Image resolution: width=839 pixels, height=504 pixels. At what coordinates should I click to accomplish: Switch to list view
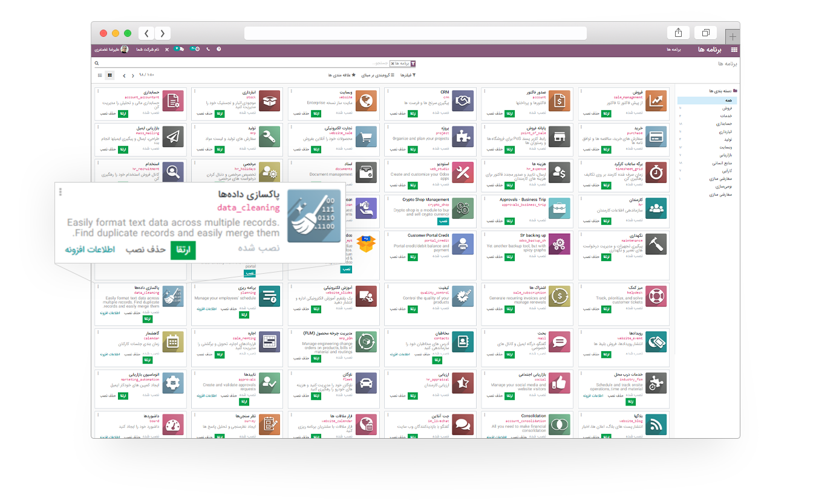[x=100, y=76]
